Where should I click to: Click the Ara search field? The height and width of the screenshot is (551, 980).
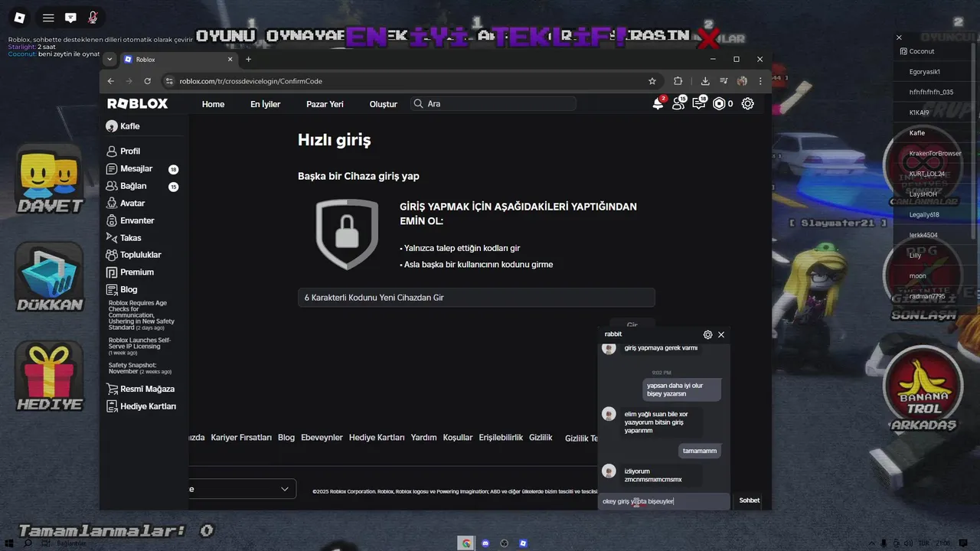(x=493, y=103)
